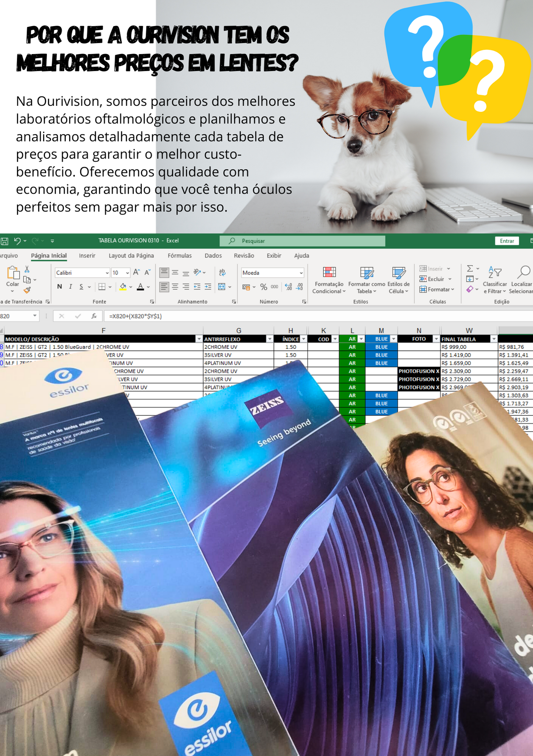Image resolution: width=533 pixels, height=756 pixels.
Task: Toggle bold (N) formatting
Action: [x=59, y=287]
